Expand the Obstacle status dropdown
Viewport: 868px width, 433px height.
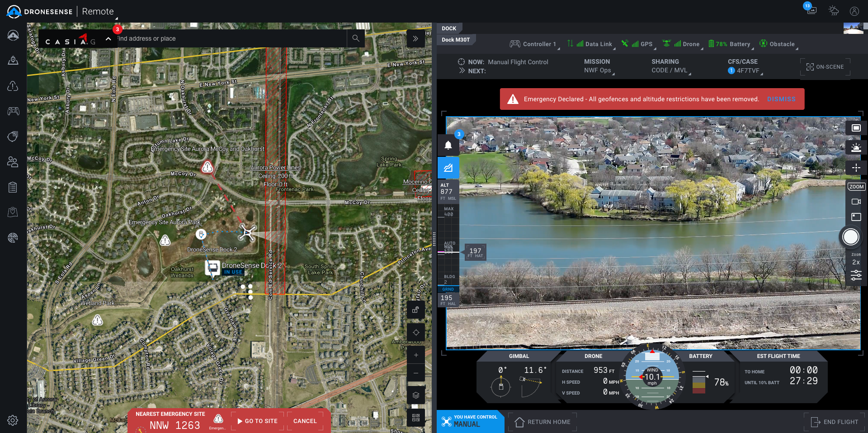click(778, 44)
